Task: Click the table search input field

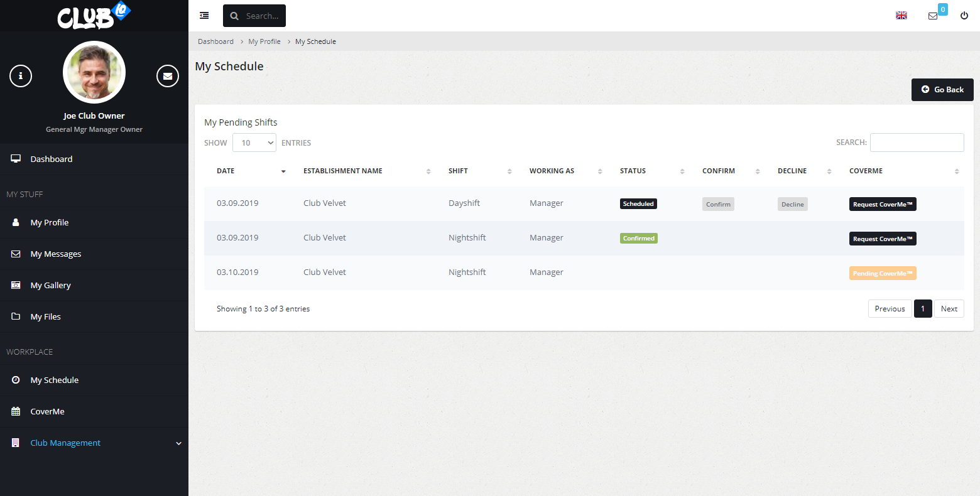Action: point(917,143)
